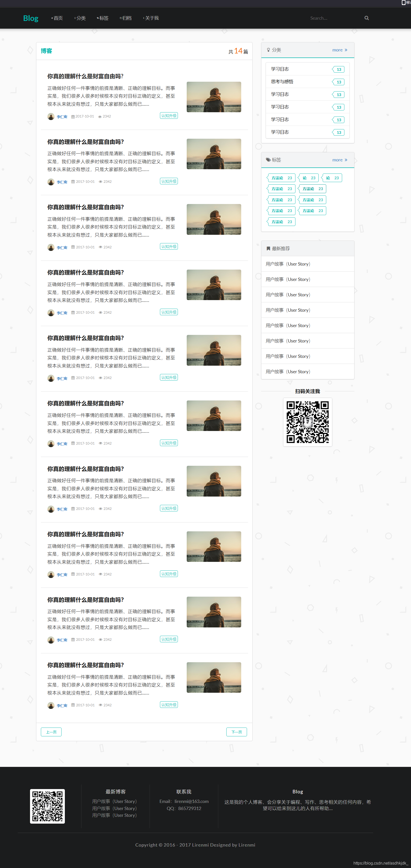
Task: Click the 下一页 pagination button
Action: click(236, 732)
